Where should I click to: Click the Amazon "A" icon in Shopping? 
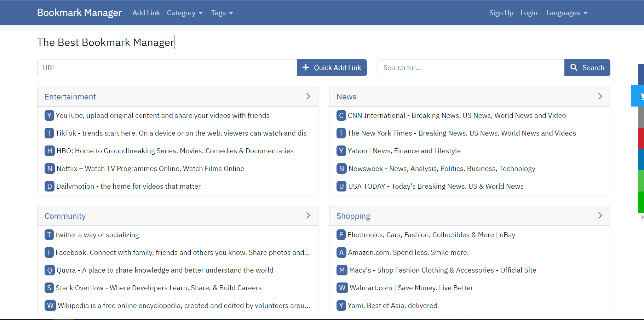pos(341,252)
